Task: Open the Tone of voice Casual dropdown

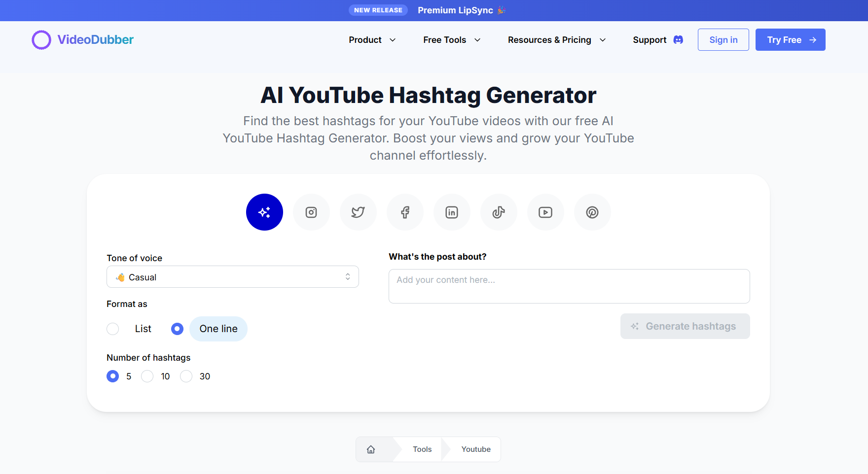Action: (233, 277)
